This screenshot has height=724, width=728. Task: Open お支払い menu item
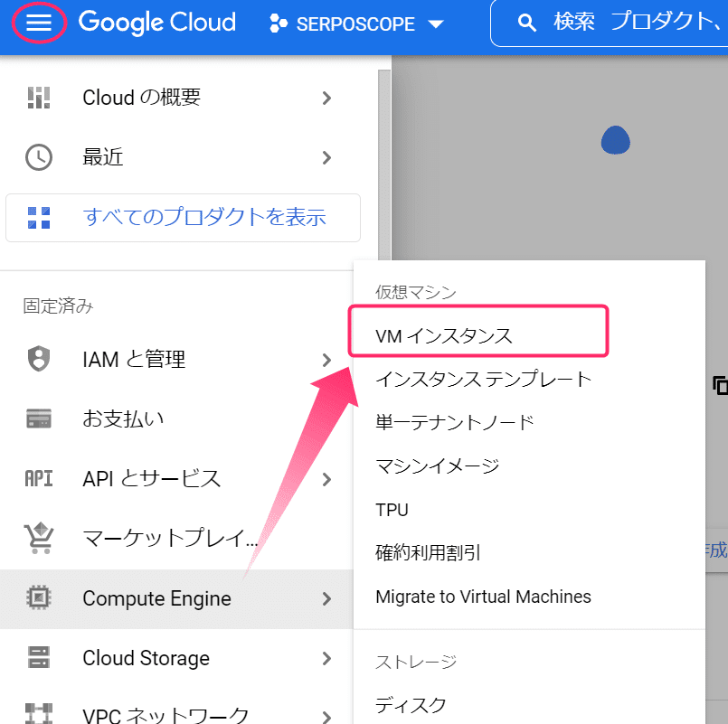tap(176, 418)
